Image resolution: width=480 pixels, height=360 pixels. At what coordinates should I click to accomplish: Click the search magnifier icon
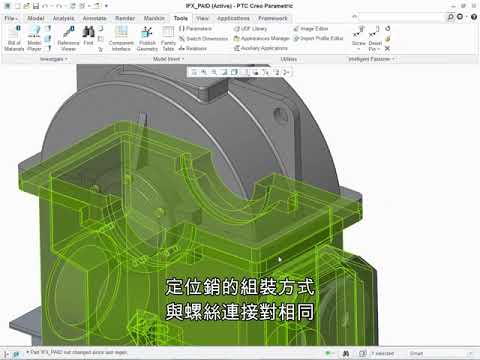click(451, 17)
